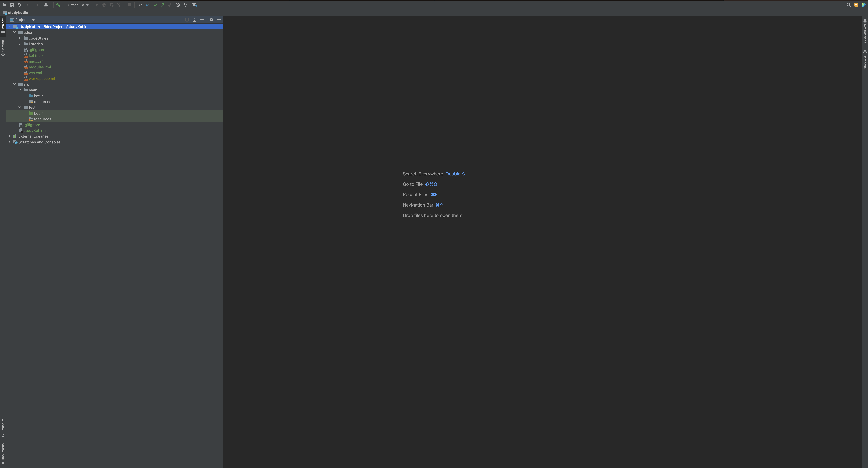The width and height of the screenshot is (868, 468).
Task: Open the Current File run configuration dropdown
Action: (77, 5)
